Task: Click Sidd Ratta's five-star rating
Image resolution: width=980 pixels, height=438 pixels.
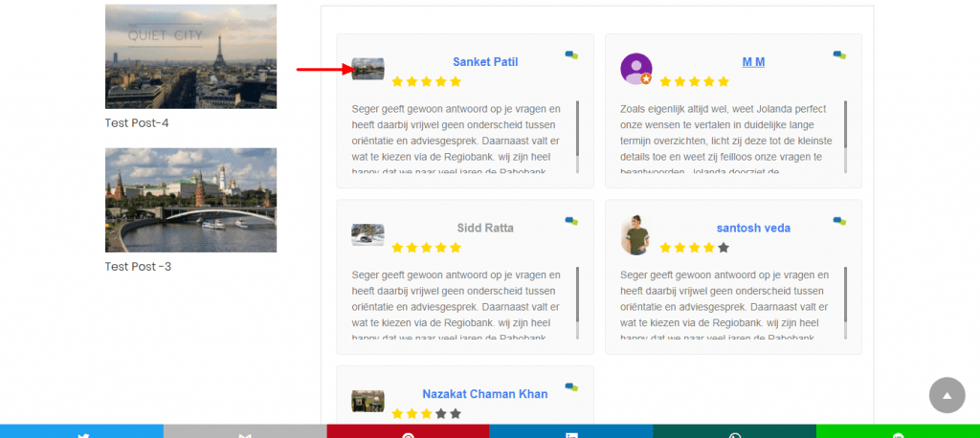Action: point(426,248)
